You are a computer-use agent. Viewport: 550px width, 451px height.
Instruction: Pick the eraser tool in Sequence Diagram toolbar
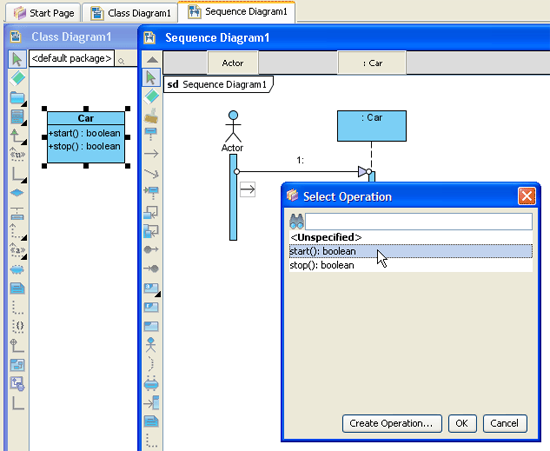coord(151,96)
